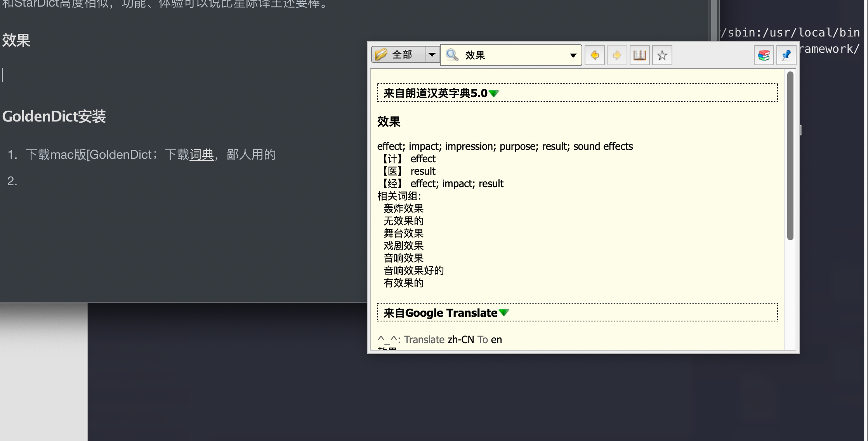Pin the popup window with pushpin icon
Image resolution: width=868 pixels, height=441 pixels.
point(786,55)
